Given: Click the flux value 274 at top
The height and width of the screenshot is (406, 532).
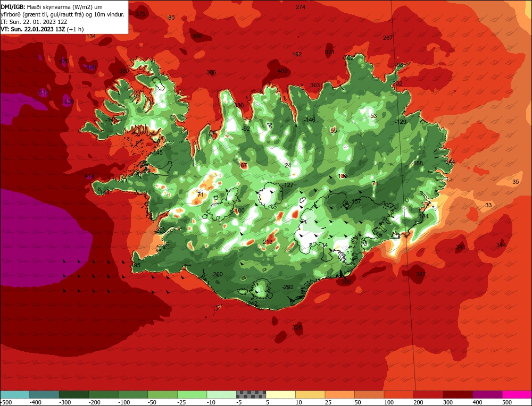Looking at the screenshot, I should click(301, 7).
